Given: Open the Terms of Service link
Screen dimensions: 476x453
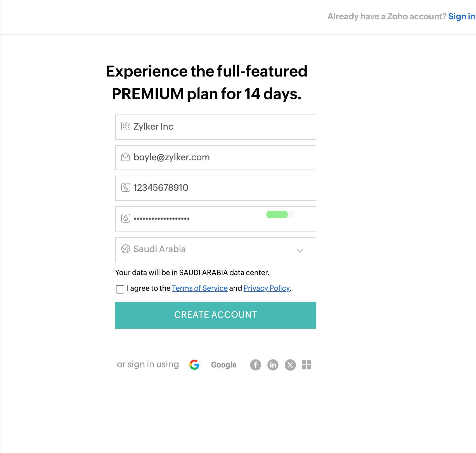Looking at the screenshot, I should [x=200, y=288].
